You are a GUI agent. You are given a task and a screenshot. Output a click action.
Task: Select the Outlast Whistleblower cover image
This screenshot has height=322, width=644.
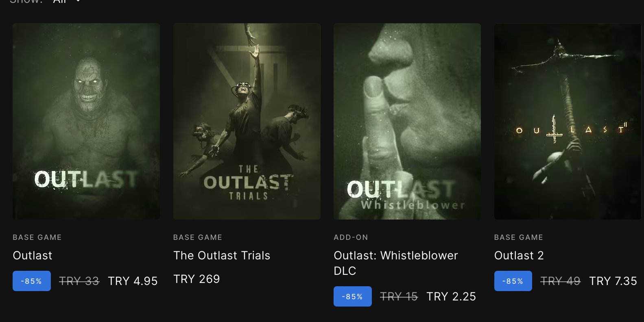tap(407, 121)
